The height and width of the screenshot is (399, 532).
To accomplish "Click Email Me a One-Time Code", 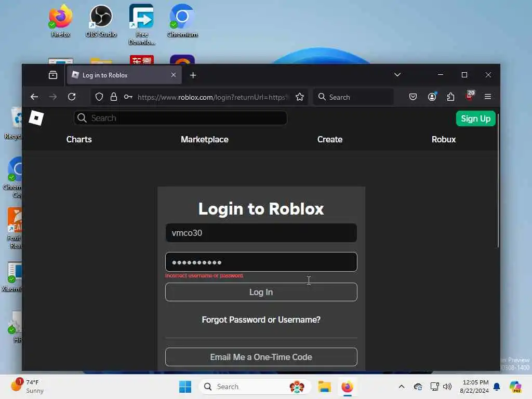I will tap(261, 357).
